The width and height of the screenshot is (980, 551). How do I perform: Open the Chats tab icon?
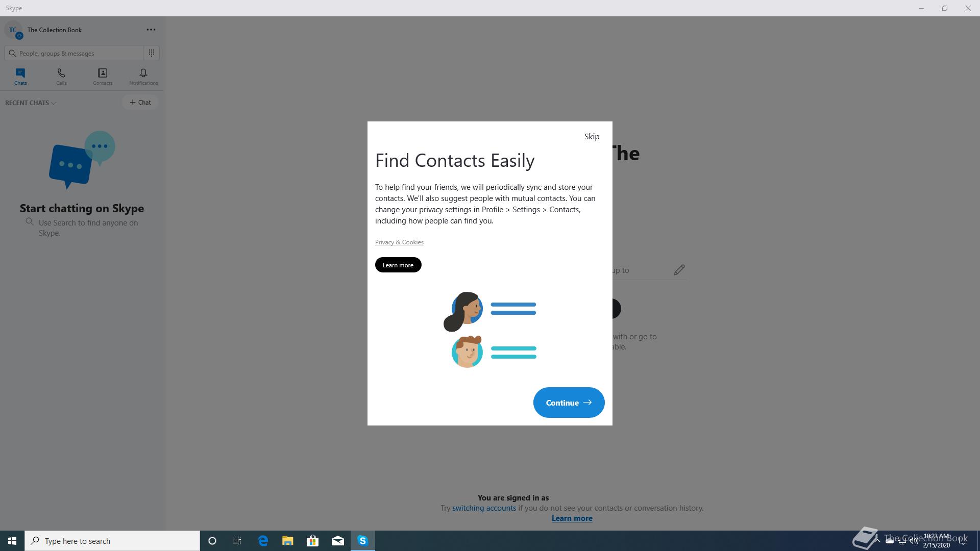[20, 73]
